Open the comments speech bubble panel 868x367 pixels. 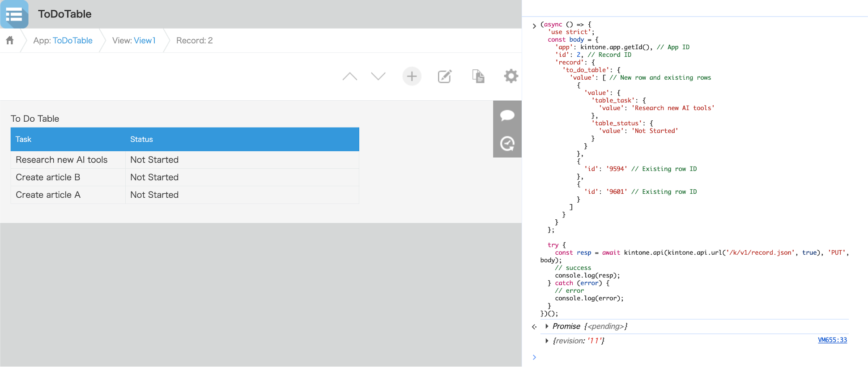click(507, 115)
